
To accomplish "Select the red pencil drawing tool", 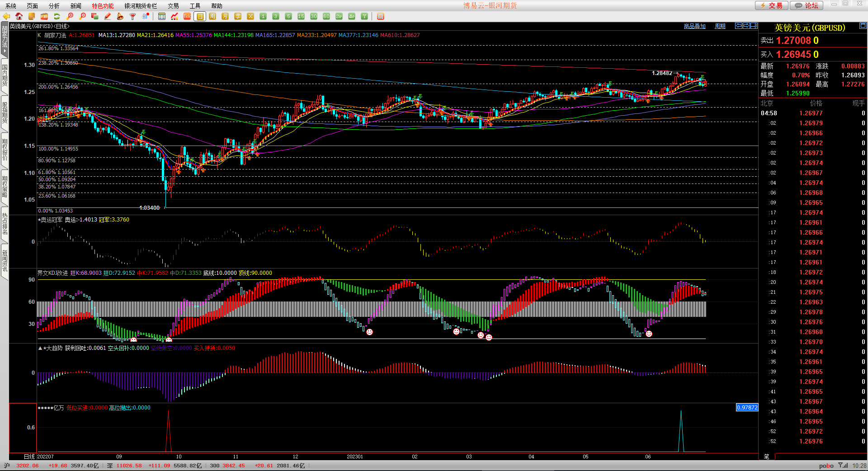I will click(x=108, y=16).
